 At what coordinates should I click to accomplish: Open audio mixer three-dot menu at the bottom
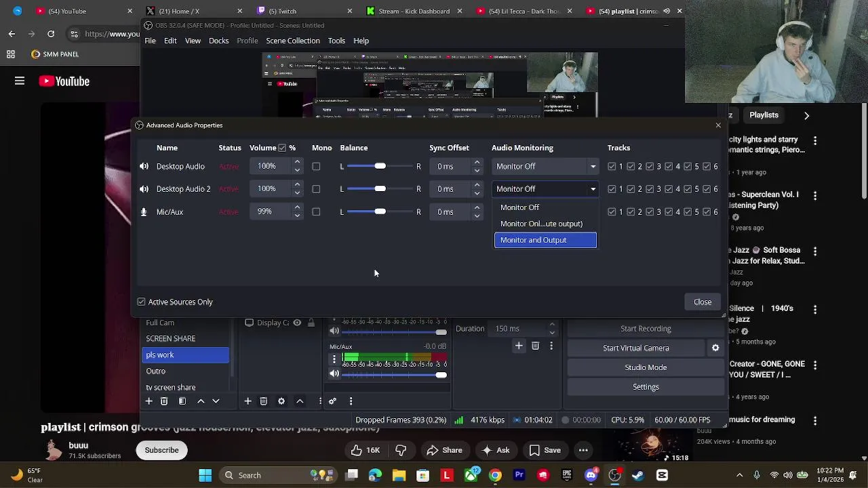[351, 401]
